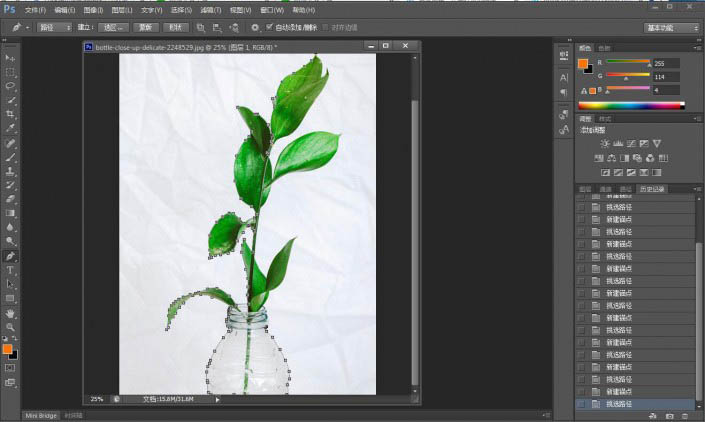Click the R value input field
Viewport: 705px width, 422px height.
(x=666, y=63)
